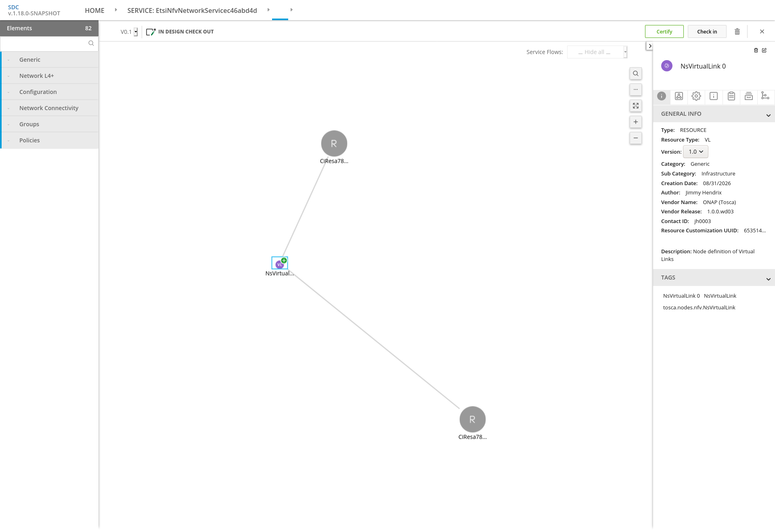
Task: Click the Elements search input field
Action: [45, 43]
